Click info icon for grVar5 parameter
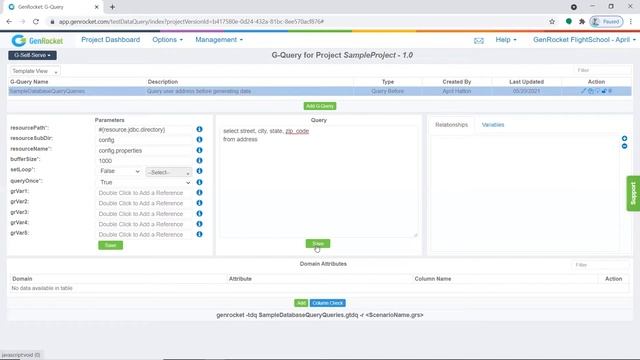Screen dimensions: 640x360 point(199,234)
